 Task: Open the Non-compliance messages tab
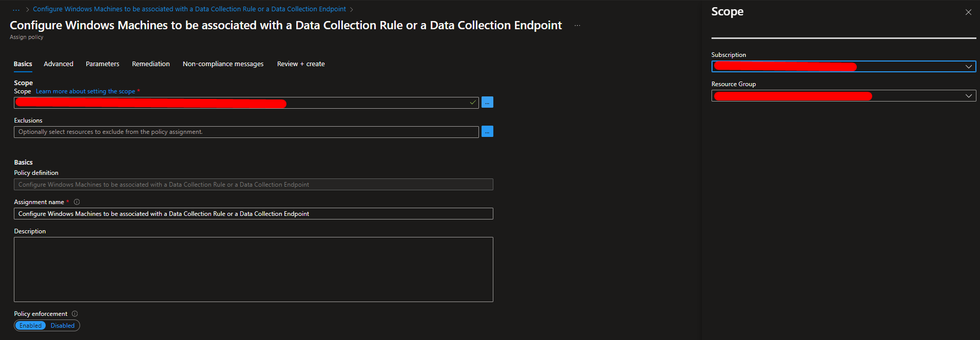click(x=223, y=64)
